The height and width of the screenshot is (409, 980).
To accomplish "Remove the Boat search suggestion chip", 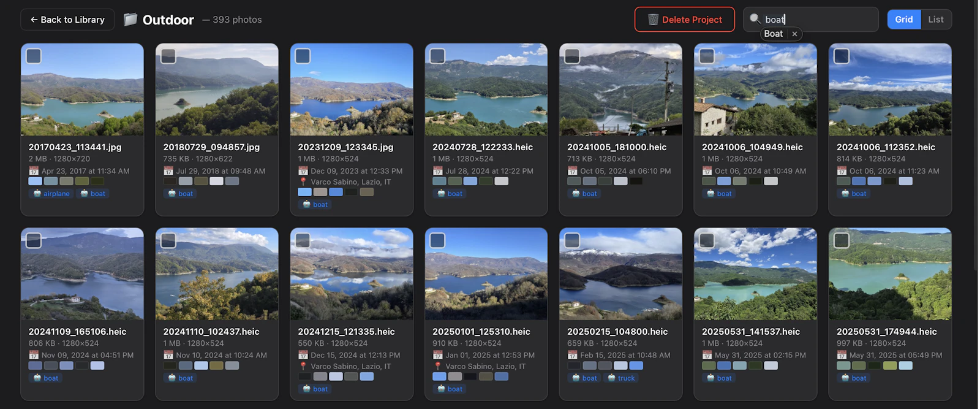I will (794, 34).
